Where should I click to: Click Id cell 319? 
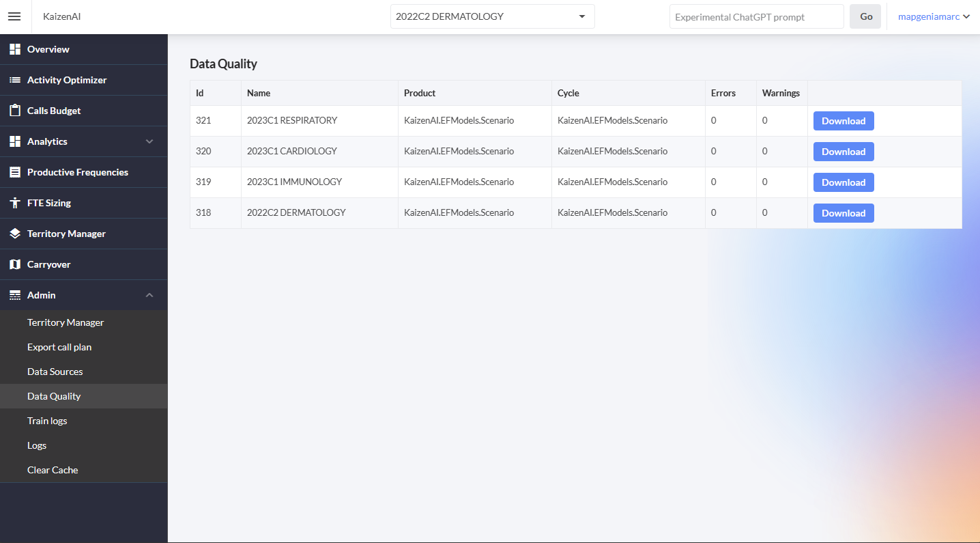coord(216,182)
